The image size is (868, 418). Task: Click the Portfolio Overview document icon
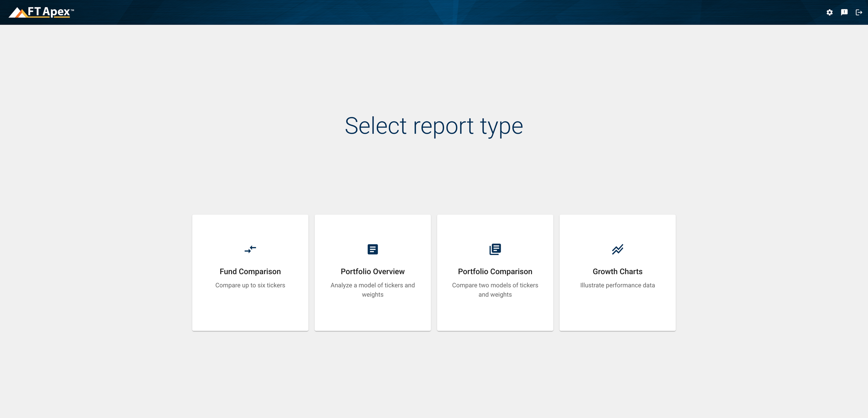pyautogui.click(x=373, y=249)
